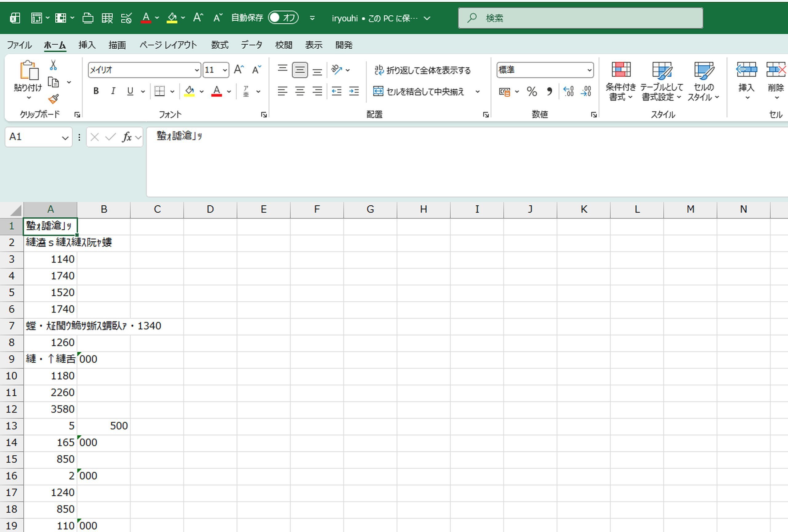Toggle wrap text for cells
This screenshot has width=788, height=532.
[x=423, y=70]
